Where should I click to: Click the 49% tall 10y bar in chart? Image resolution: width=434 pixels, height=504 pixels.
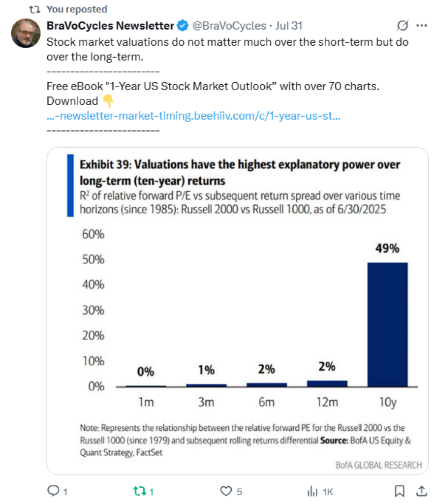[387, 324]
